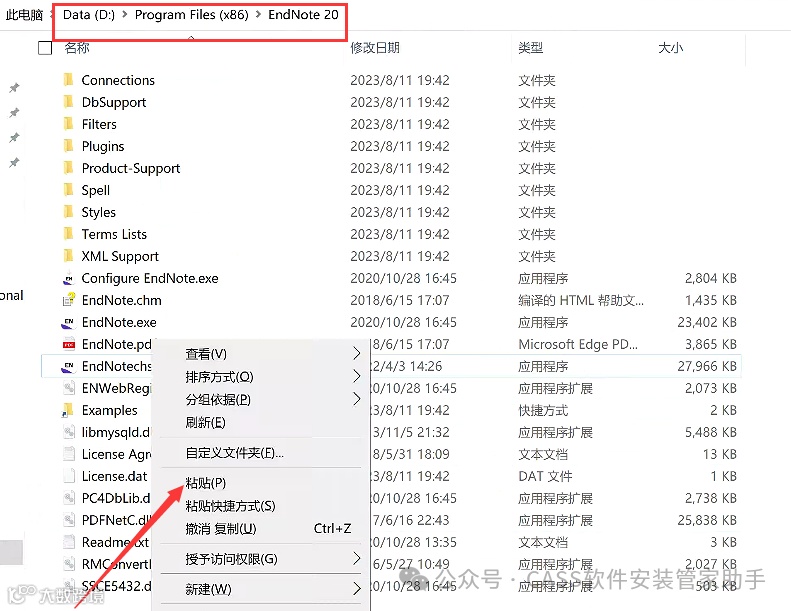Click the libmysqld DLL file icon
This screenshot has width=791, height=611.
coord(69,432)
